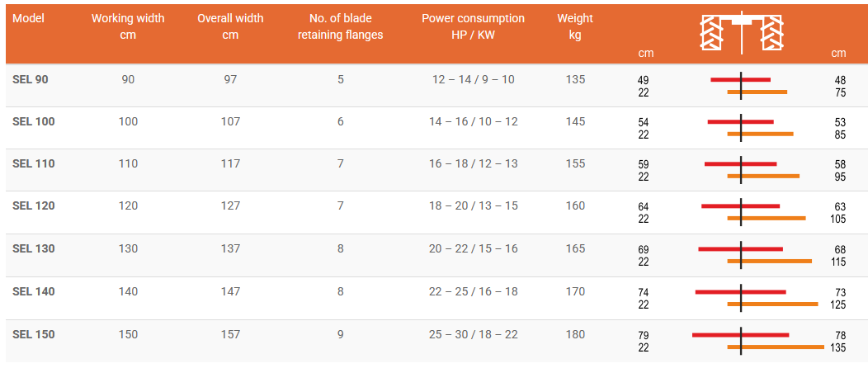Click the SEL 110 model name

34,163
